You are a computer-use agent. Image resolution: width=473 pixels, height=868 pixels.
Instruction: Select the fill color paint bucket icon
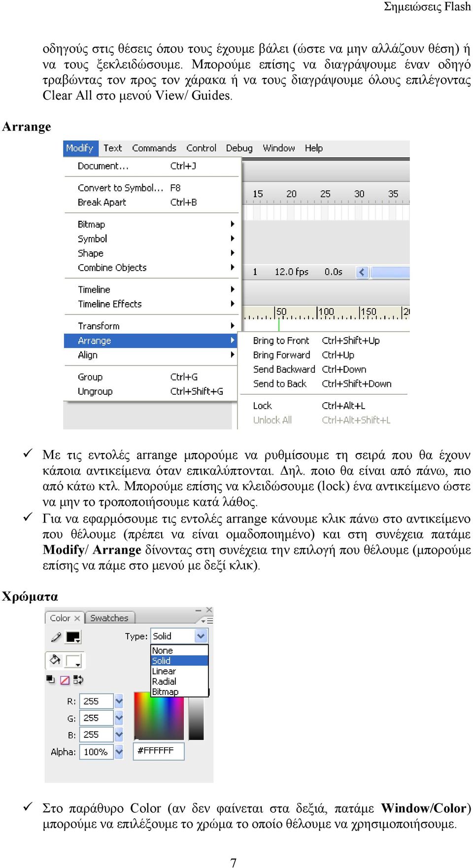click(55, 660)
